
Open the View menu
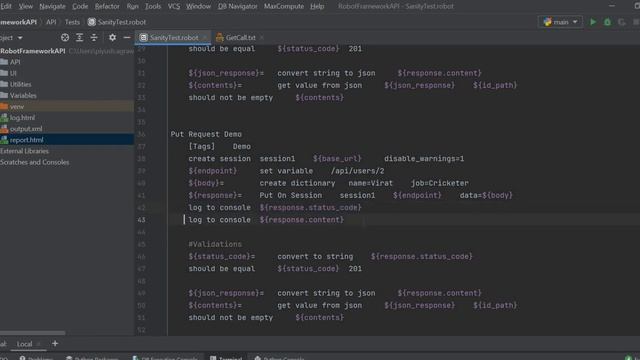click(x=26, y=6)
